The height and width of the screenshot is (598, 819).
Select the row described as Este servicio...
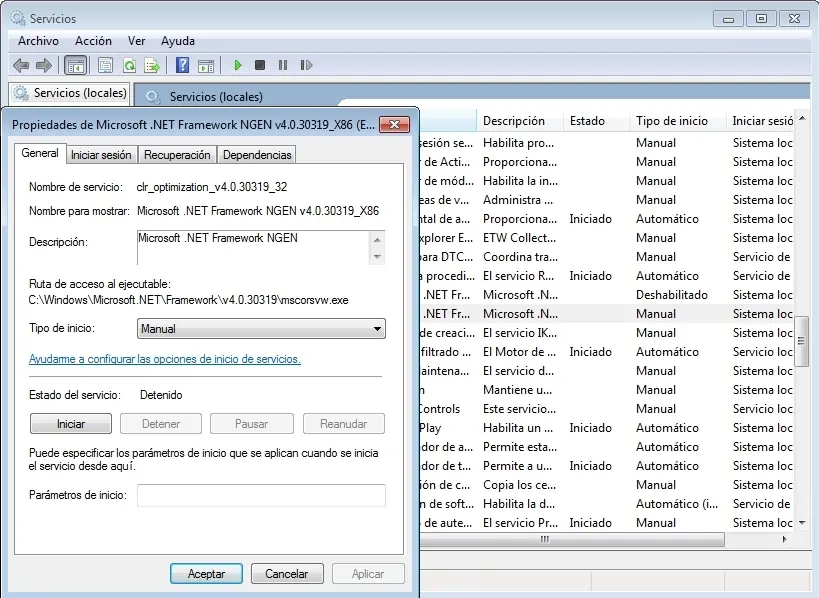tap(606, 409)
